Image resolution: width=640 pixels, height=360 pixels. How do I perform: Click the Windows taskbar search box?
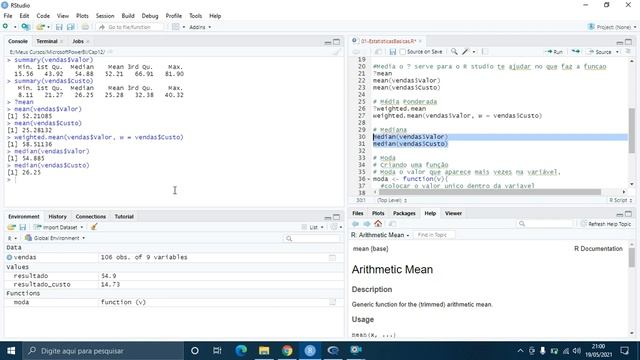pyautogui.click(x=103, y=351)
